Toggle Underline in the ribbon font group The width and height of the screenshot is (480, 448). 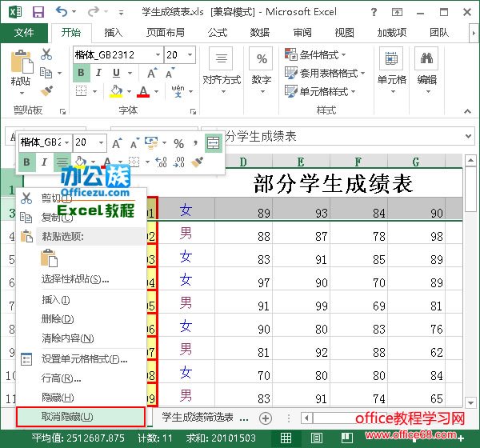click(x=114, y=74)
